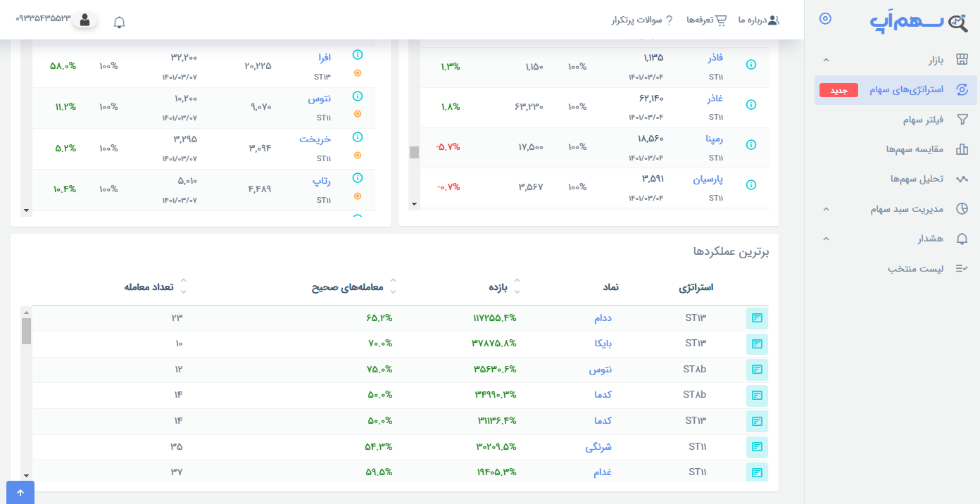Viewport: 980px width, 504px height.
Task: Go to مقایسه سهم‌ها page
Action: [x=914, y=149]
